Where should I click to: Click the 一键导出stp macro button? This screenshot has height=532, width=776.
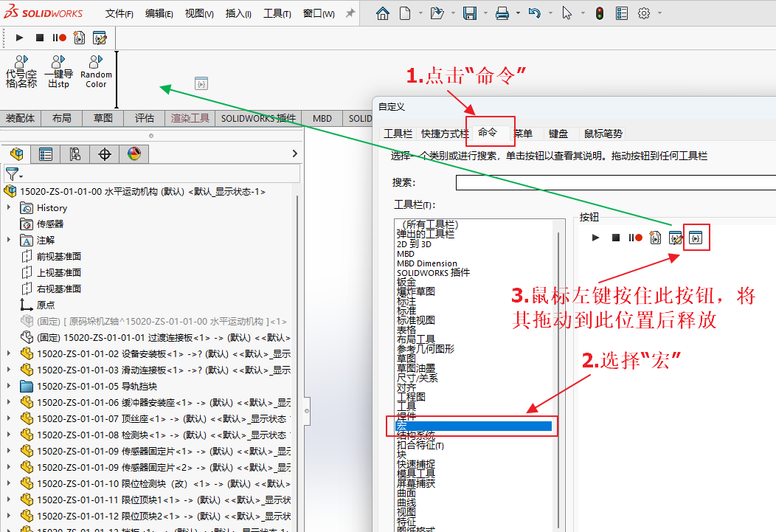tap(58, 72)
